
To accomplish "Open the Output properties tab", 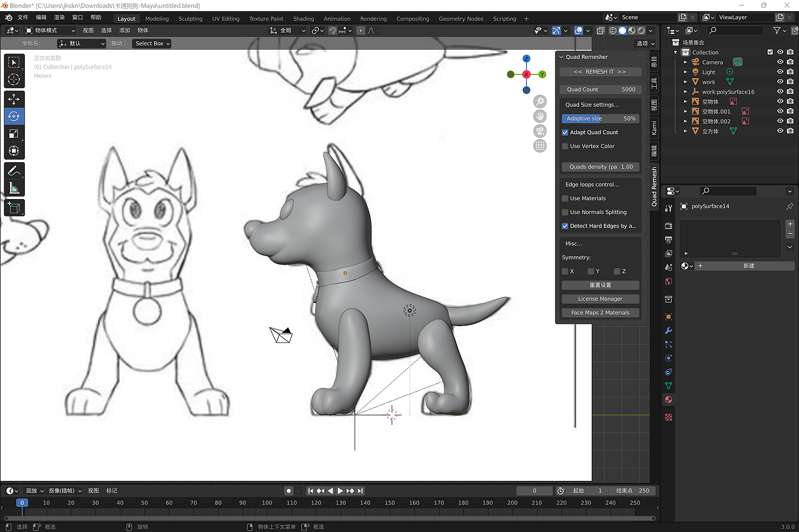I will (x=669, y=239).
